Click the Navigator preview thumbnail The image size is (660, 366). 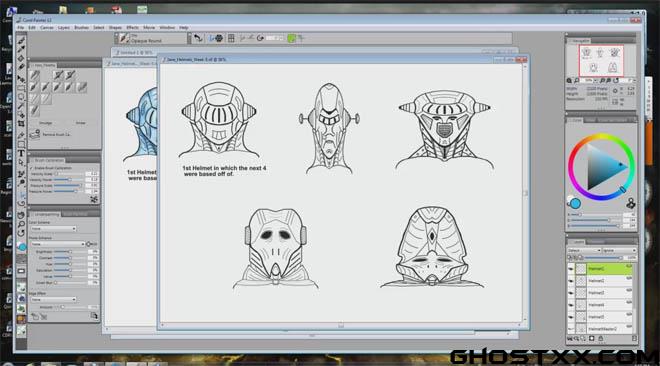coord(601,61)
